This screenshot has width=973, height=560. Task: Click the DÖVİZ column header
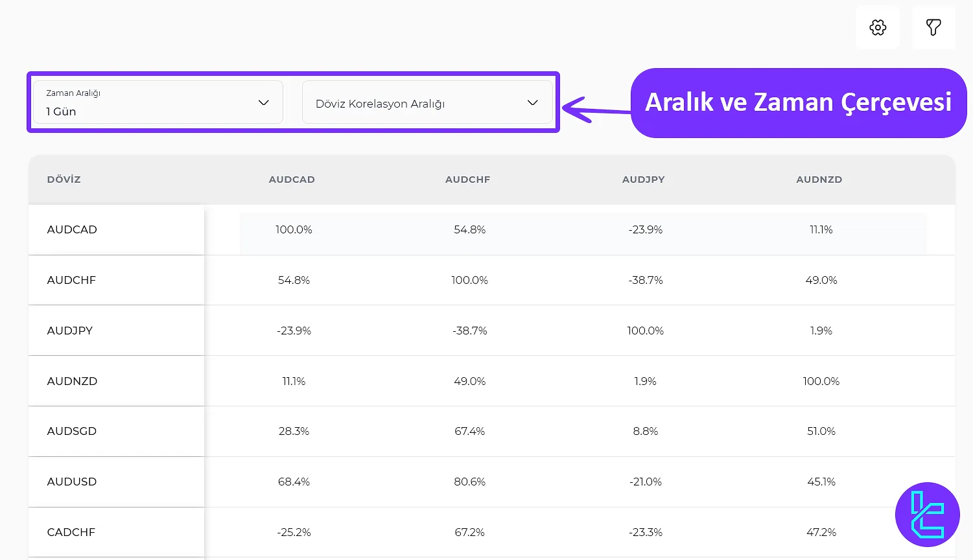[64, 180]
